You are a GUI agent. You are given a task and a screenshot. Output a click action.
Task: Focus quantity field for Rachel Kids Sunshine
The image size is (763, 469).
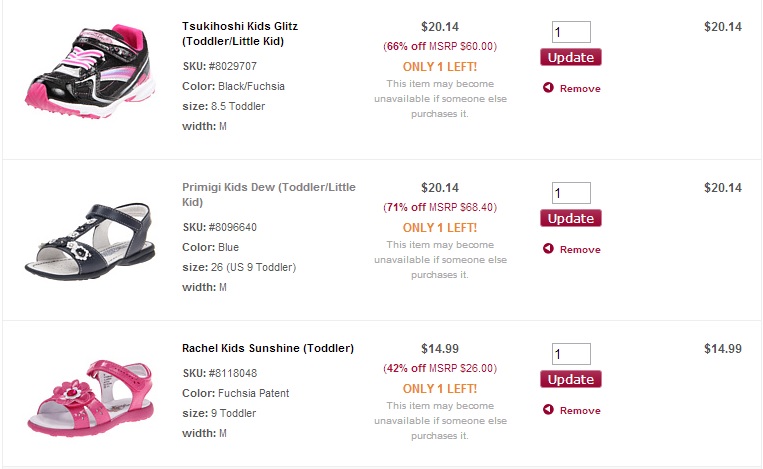571,354
